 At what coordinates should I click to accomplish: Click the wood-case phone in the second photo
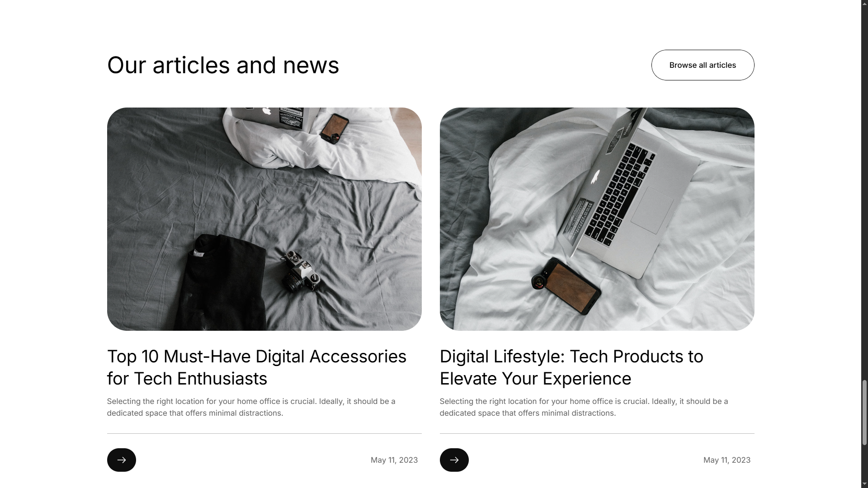coord(566,286)
